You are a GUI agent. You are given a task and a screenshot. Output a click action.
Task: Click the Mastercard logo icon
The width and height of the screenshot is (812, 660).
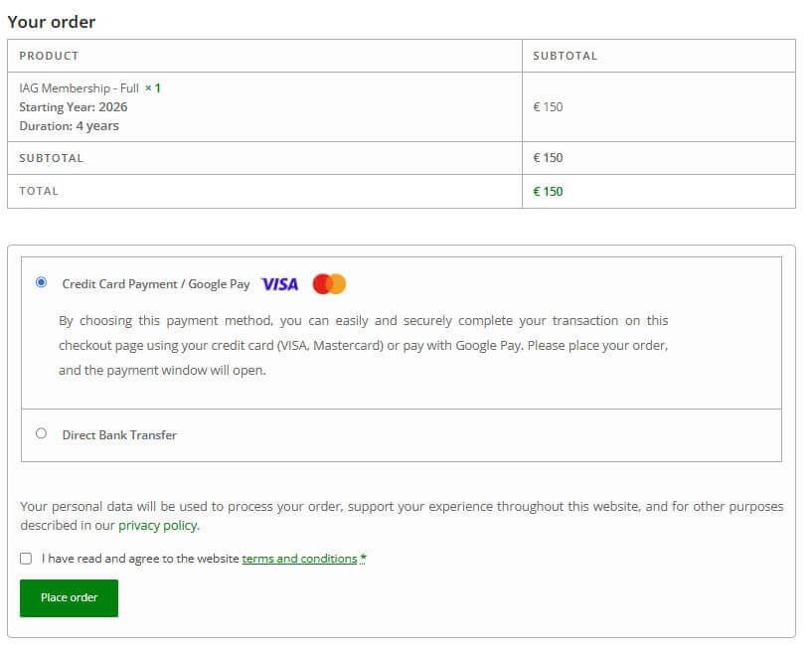click(x=329, y=284)
